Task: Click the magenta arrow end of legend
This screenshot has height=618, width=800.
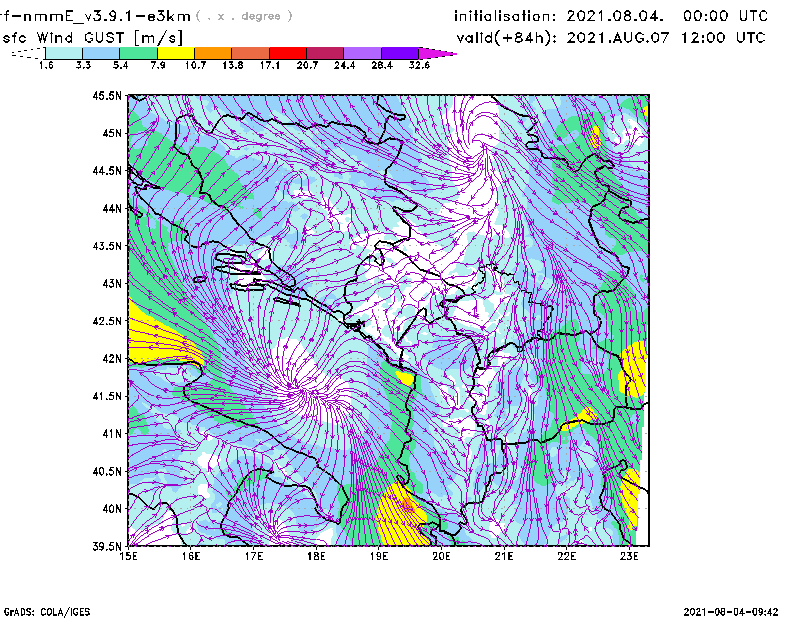Action: (x=437, y=53)
